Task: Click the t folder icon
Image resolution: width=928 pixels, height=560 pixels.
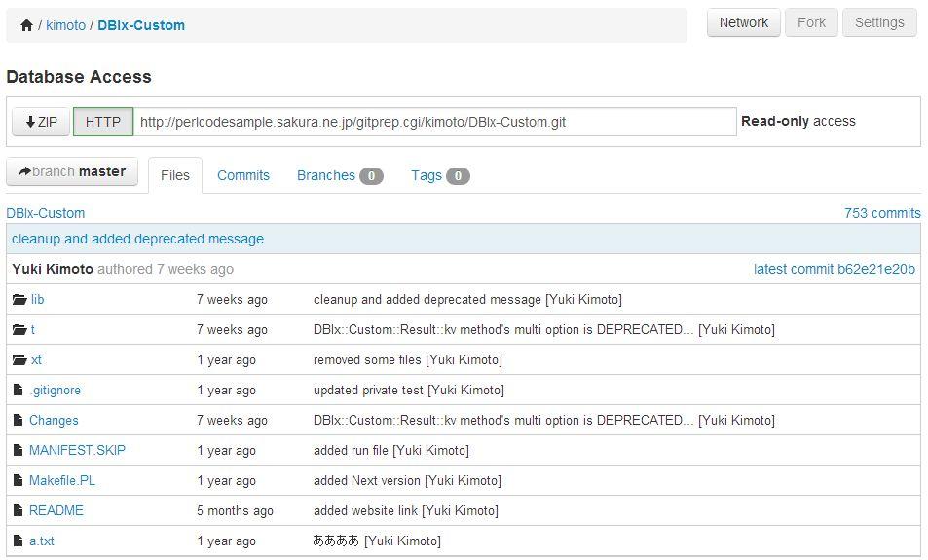Action: (x=19, y=330)
